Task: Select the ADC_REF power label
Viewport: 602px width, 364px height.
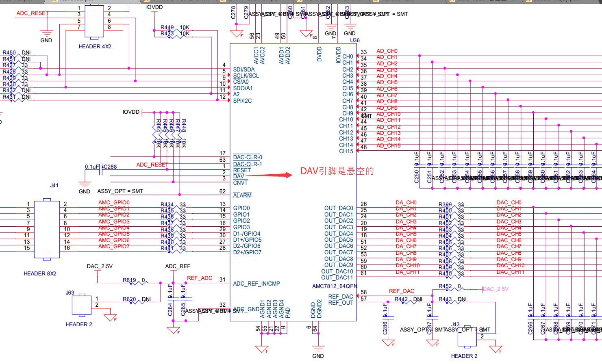Action: point(178,266)
